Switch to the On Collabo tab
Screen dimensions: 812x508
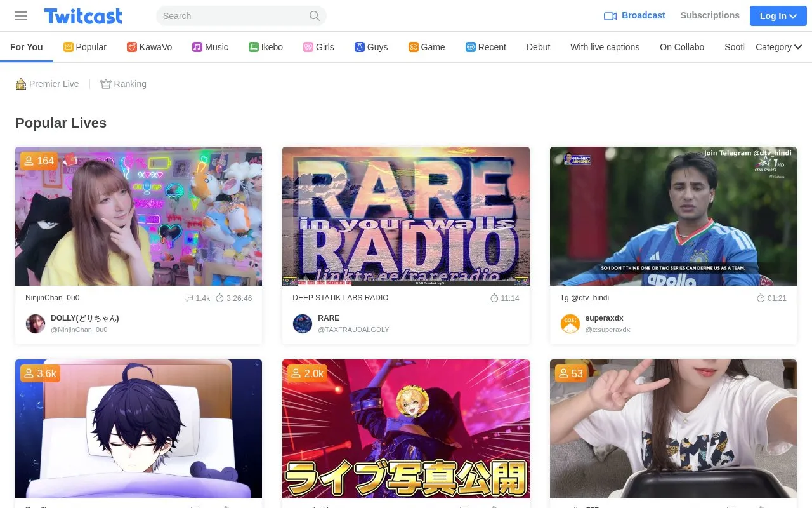pos(682,47)
